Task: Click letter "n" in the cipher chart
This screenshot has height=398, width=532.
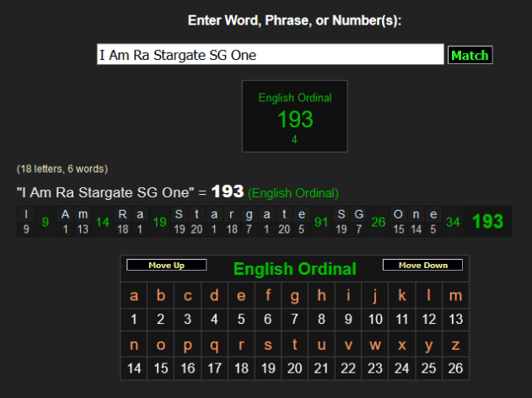Action: coord(133,345)
